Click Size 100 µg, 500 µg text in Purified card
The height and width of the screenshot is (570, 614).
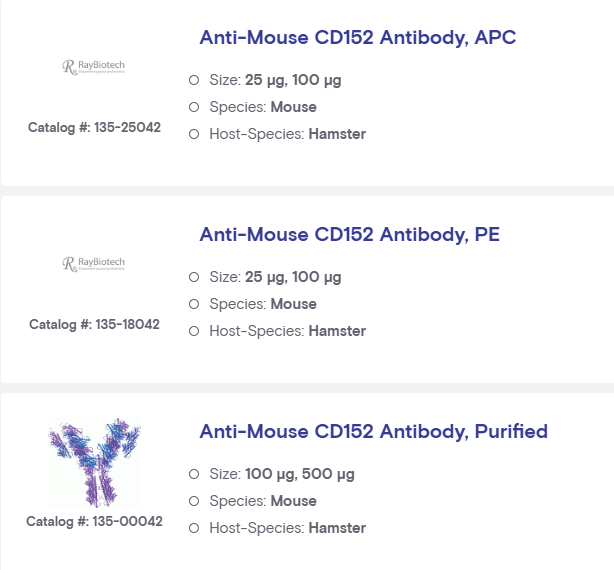click(281, 474)
